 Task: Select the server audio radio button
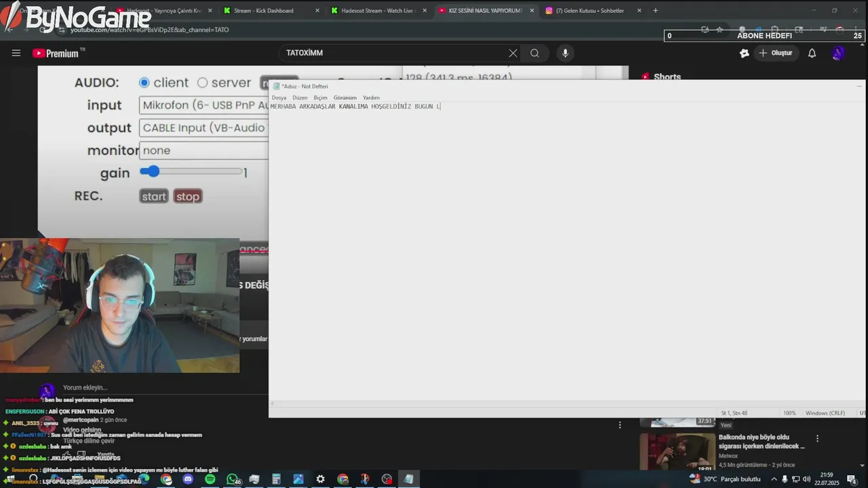[202, 83]
